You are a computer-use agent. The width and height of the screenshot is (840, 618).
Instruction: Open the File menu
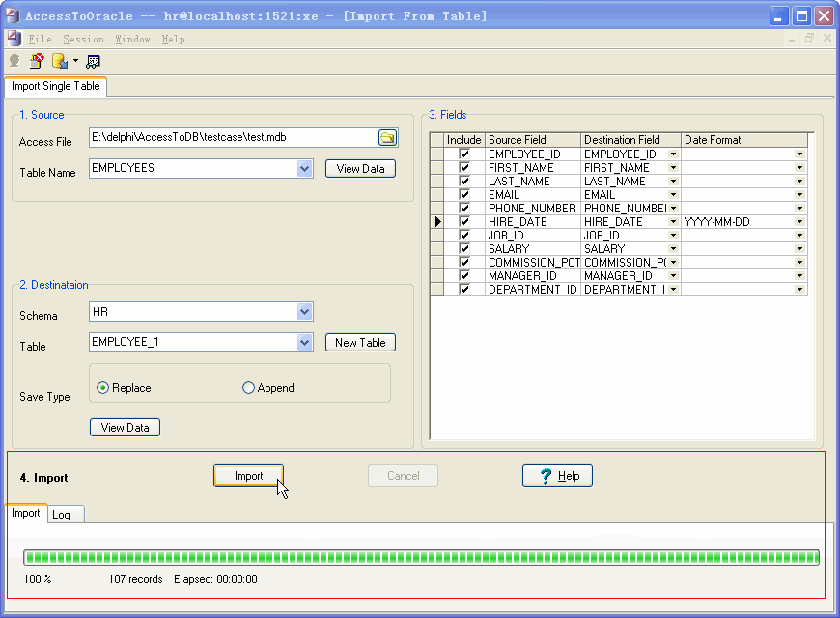point(41,40)
